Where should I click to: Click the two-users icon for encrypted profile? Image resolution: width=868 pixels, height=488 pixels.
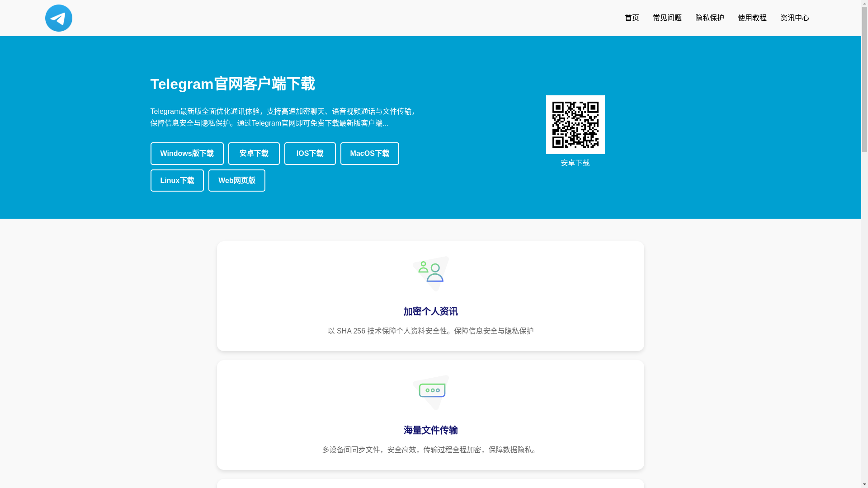430,273
